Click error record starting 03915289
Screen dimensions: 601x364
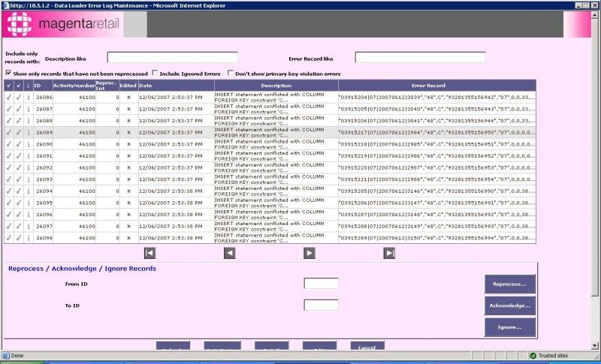click(x=437, y=238)
